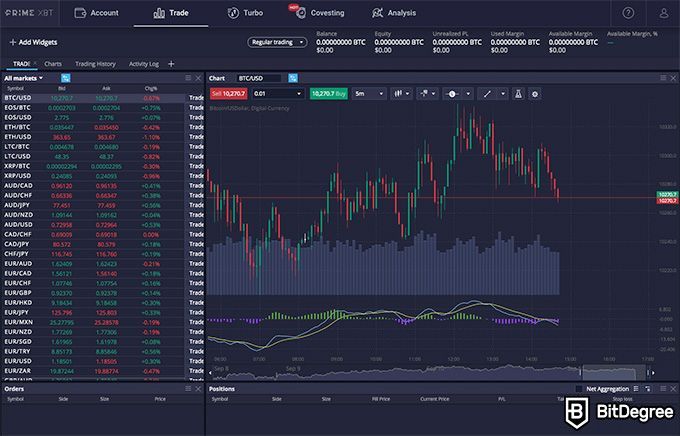Open chart indicators flask icon
680x436 pixels.
coord(518,94)
